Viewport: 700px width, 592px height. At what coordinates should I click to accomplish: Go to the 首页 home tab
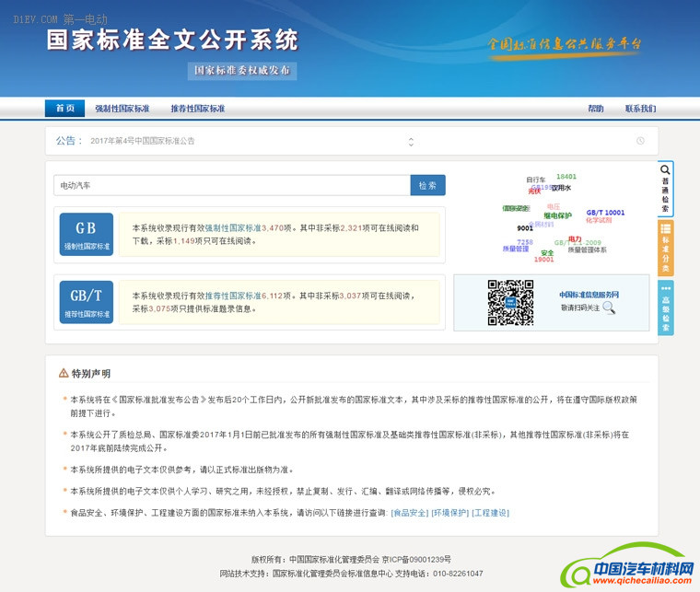coord(64,109)
